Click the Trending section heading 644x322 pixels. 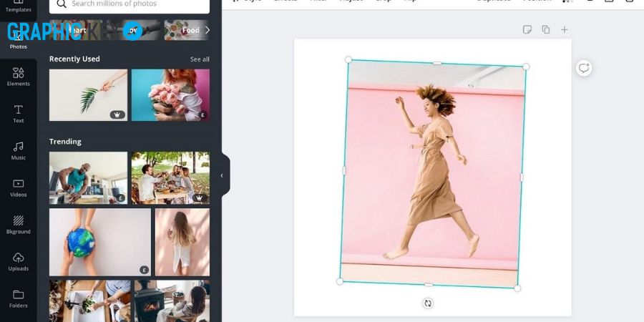tap(65, 142)
